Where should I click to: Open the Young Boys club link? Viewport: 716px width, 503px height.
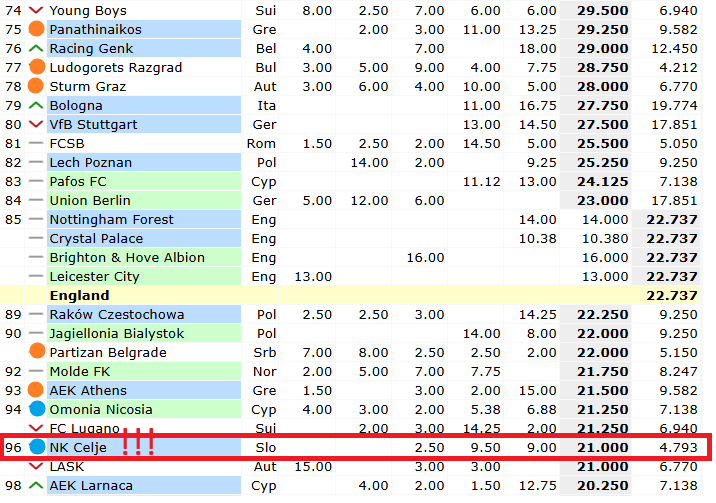[88, 10]
